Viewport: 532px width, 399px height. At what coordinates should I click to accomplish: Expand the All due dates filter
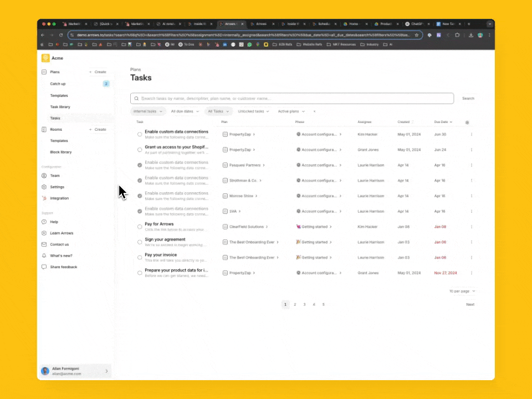tap(185, 111)
